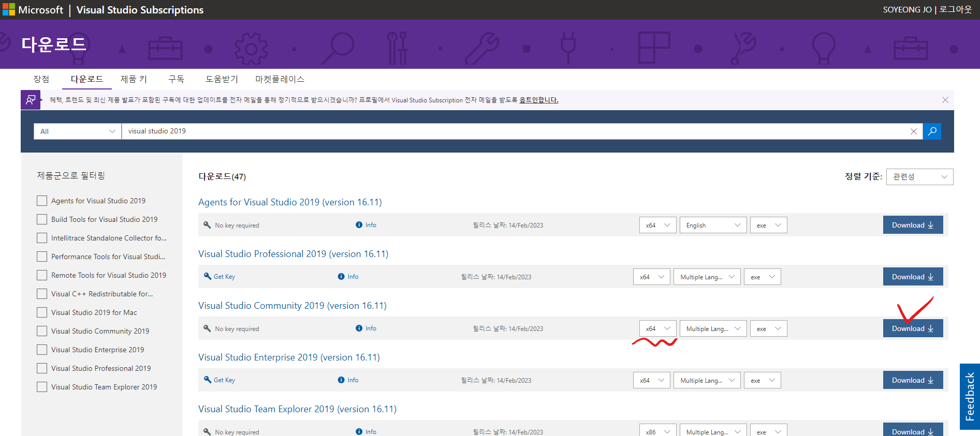The image size is (980, 436).
Task: Click the Microsoft logo icon
Action: point(9,10)
